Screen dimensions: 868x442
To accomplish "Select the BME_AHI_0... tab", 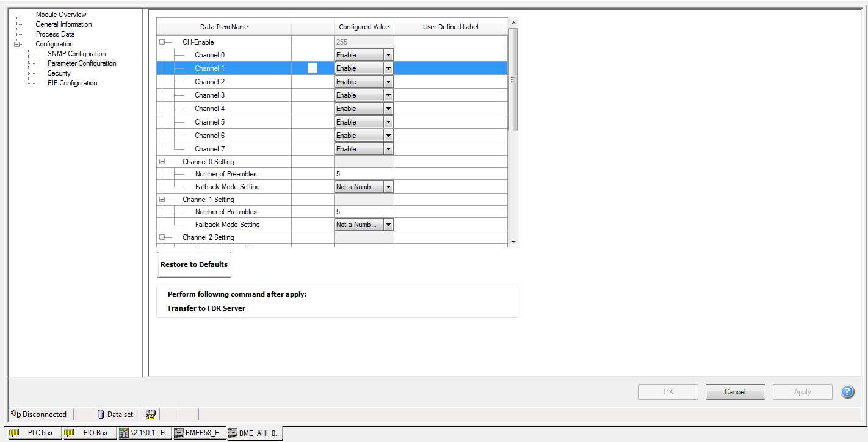I will point(254,433).
